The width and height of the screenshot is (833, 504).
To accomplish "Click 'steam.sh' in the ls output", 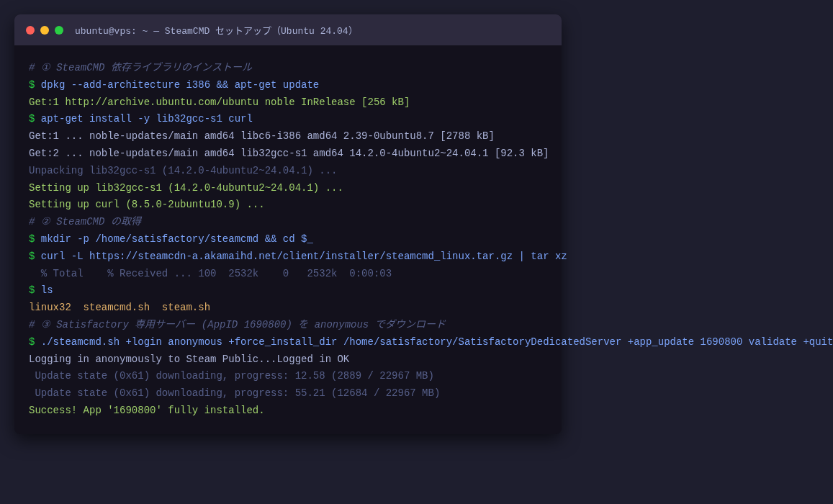I will [x=186, y=307].
